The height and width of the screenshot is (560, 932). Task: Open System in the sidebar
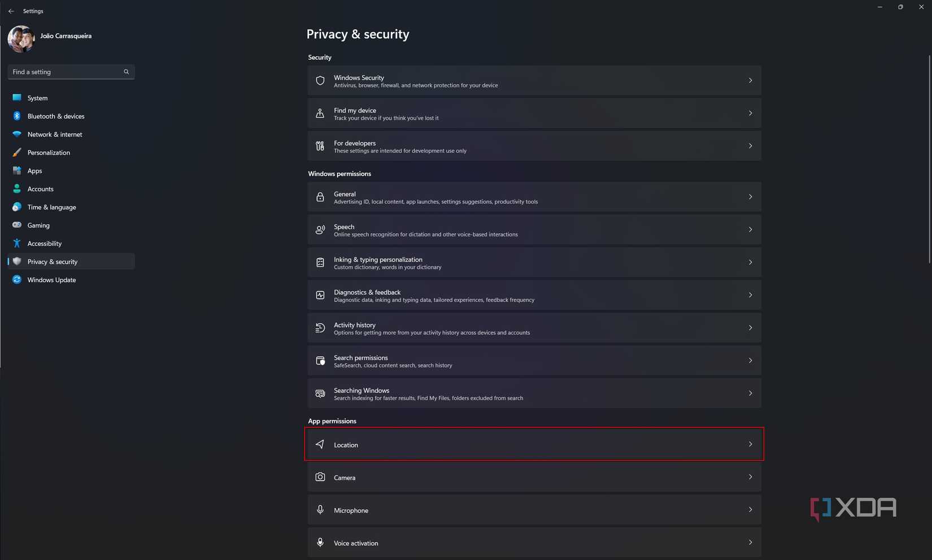[38, 98]
